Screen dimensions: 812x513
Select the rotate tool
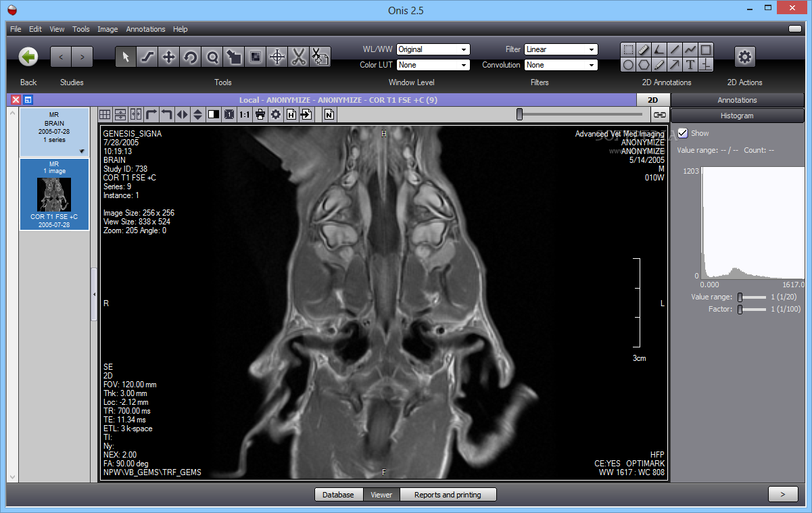coord(191,57)
